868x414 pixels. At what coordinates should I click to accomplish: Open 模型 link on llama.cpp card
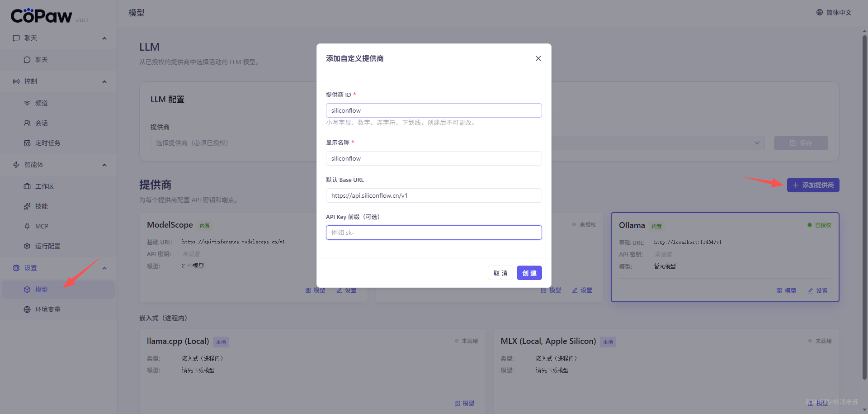[x=464, y=403]
